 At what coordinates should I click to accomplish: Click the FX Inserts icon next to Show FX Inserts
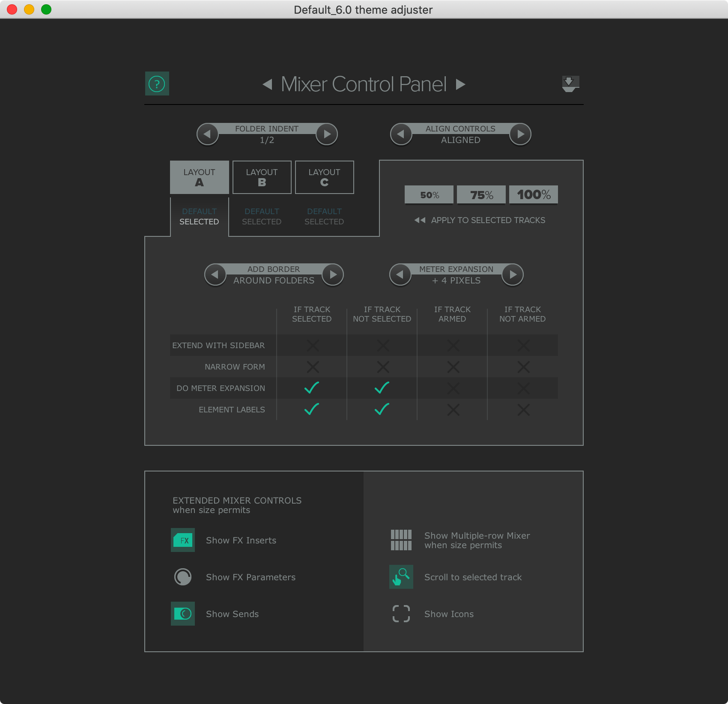(183, 540)
